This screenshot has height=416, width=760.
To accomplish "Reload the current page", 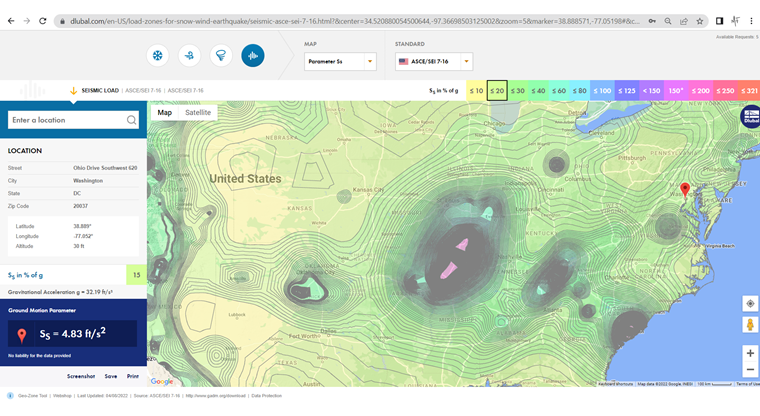I will pos(43,21).
